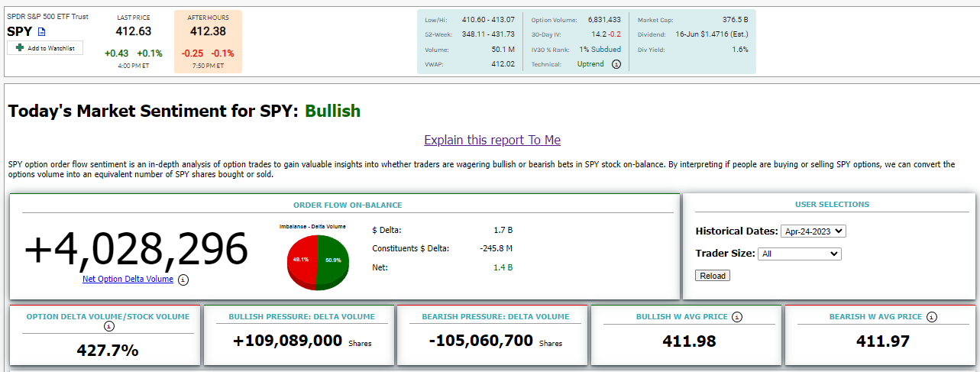Click the 427.7% option delta ratio value
The height and width of the screenshot is (372, 980).
pos(108,351)
